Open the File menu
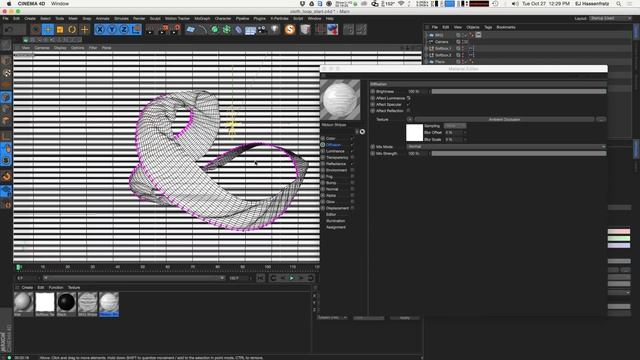Screen dimensions: 640x360 pyautogui.click(x=6, y=18)
